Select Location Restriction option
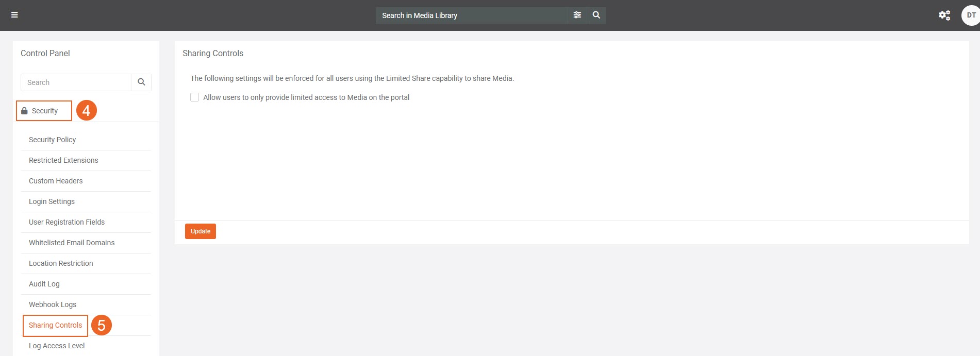 pos(61,263)
